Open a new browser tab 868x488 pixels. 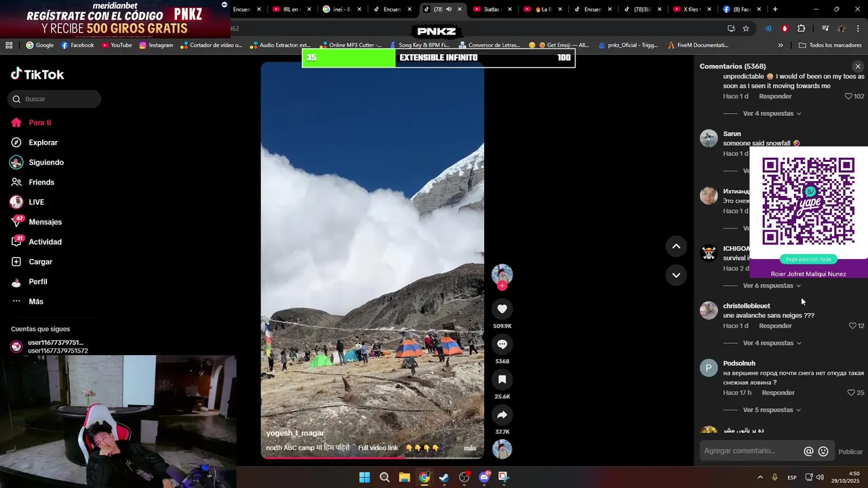click(775, 9)
